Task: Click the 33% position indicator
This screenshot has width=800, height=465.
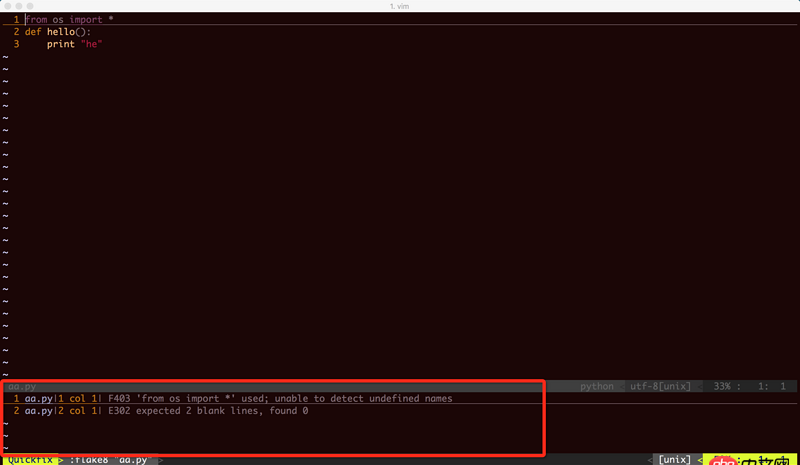Action: tap(722, 386)
